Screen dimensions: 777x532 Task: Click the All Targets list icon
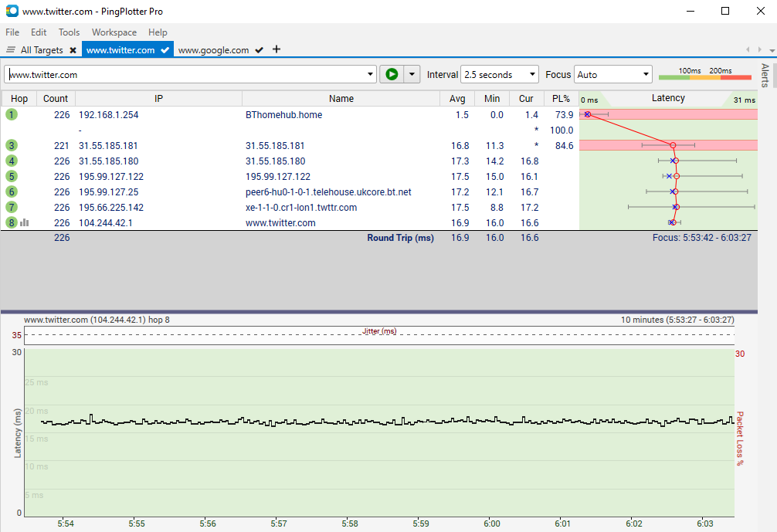[11, 50]
